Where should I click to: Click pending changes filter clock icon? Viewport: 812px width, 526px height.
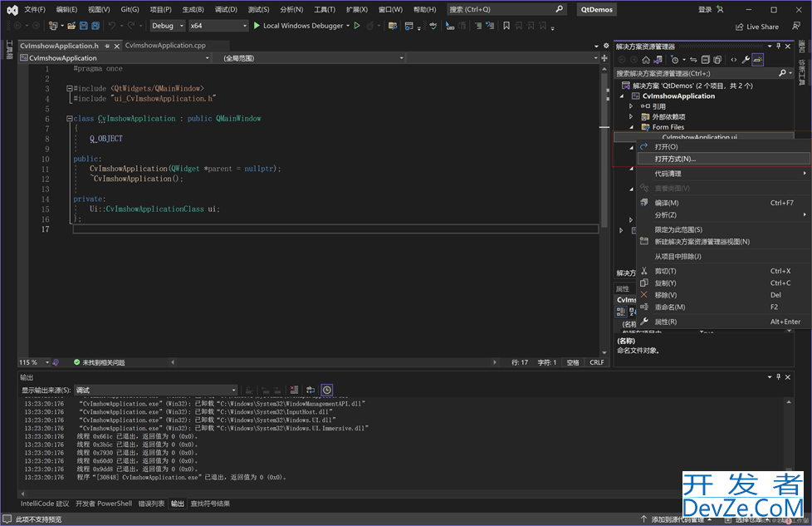coord(675,60)
